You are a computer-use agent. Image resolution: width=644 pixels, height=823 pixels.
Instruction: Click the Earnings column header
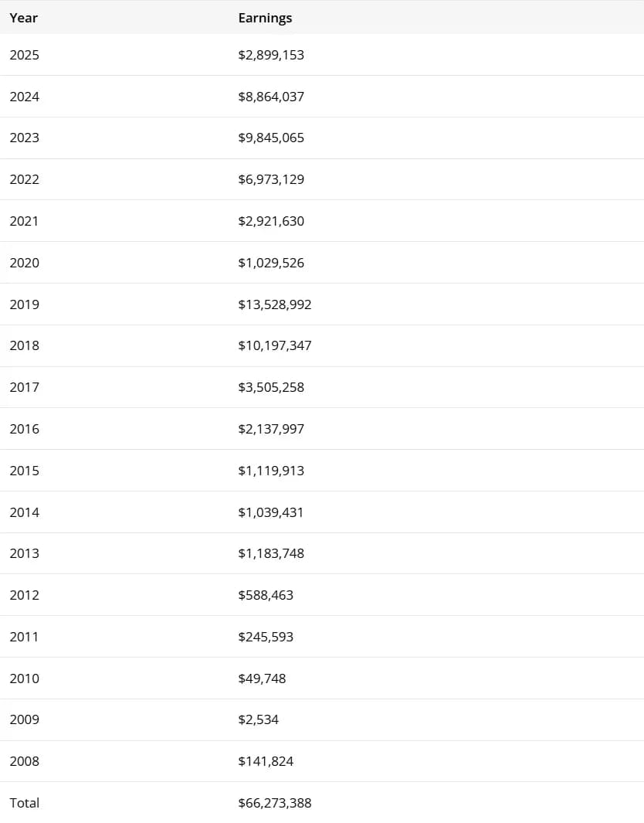click(x=265, y=18)
